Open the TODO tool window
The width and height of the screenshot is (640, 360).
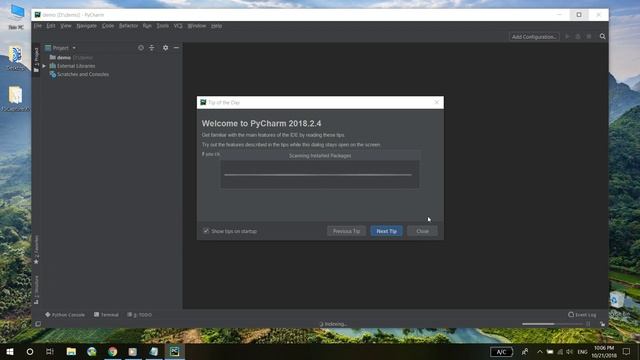point(140,315)
